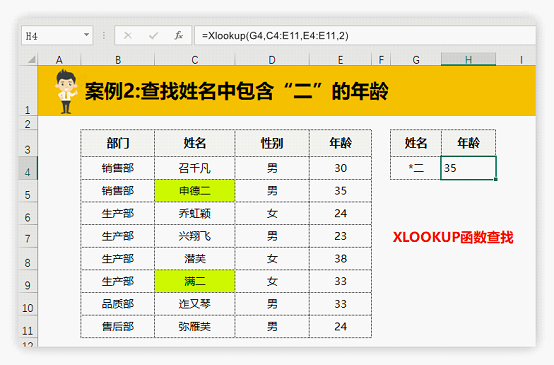Select the age cell 38
This screenshot has width=554, height=365.
pyautogui.click(x=341, y=259)
